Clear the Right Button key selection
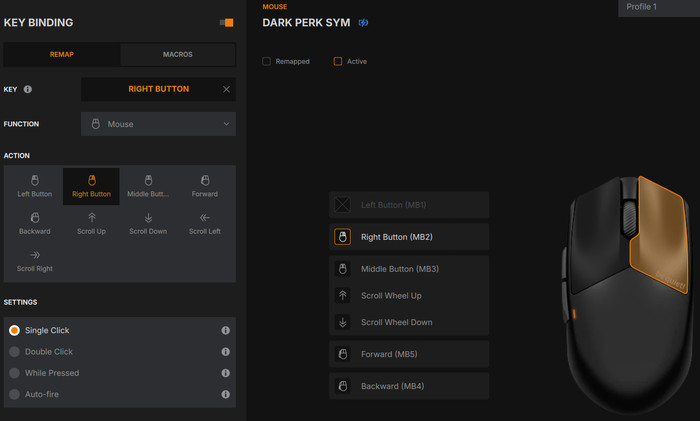The width and height of the screenshot is (700, 421). pos(226,89)
